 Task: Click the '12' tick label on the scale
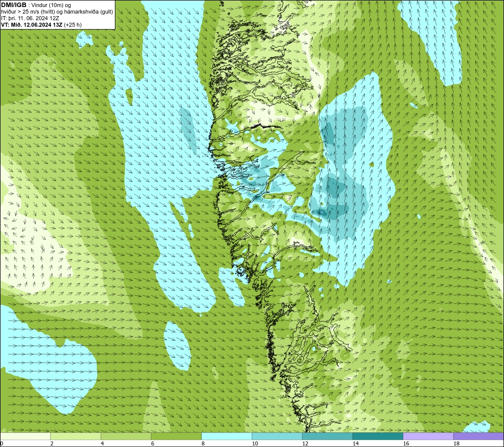[x=305, y=444]
